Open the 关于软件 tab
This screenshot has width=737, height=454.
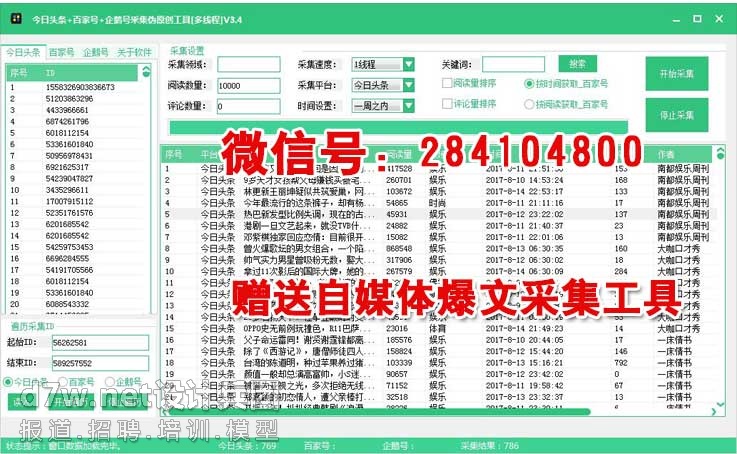click(134, 52)
